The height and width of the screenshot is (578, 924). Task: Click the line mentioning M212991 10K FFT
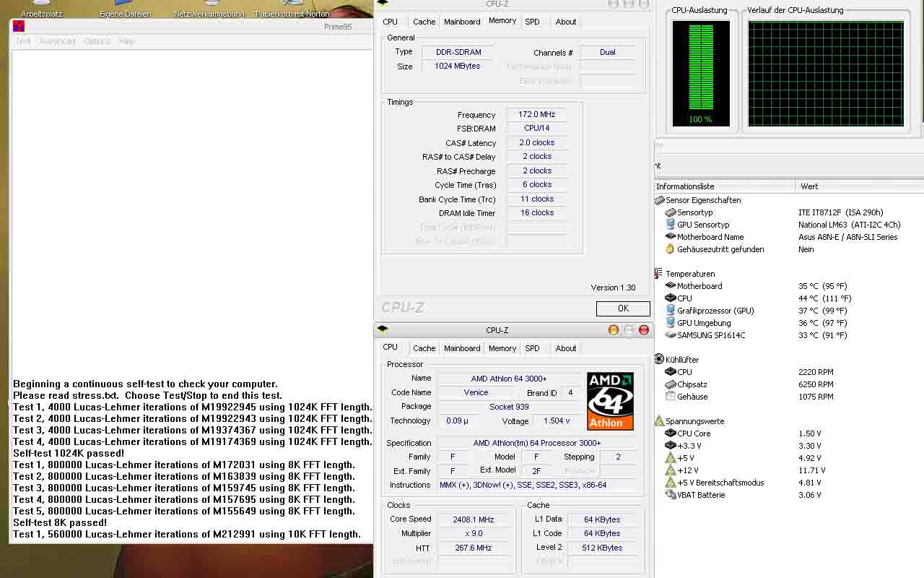click(x=187, y=534)
